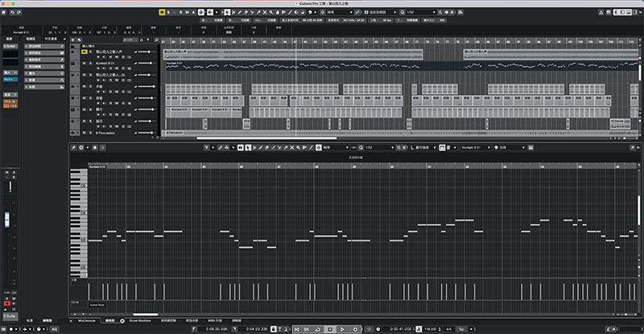Click the Play button in transport bar
Image resolution: width=644 pixels, height=334 pixels.
pos(342,329)
